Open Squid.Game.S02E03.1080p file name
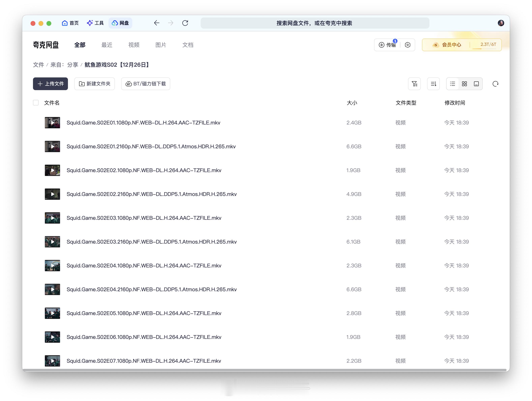The image size is (532, 401). tap(144, 218)
